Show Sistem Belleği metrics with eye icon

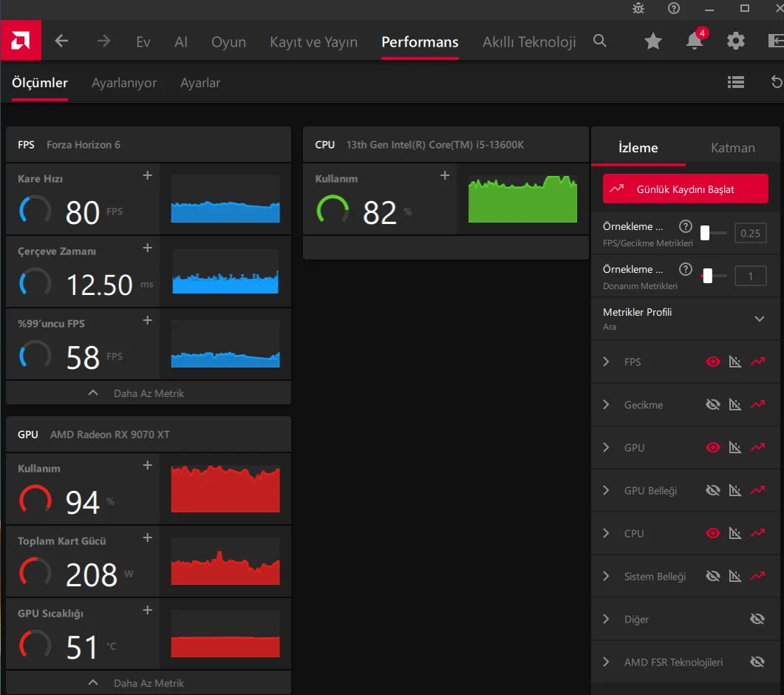(713, 576)
